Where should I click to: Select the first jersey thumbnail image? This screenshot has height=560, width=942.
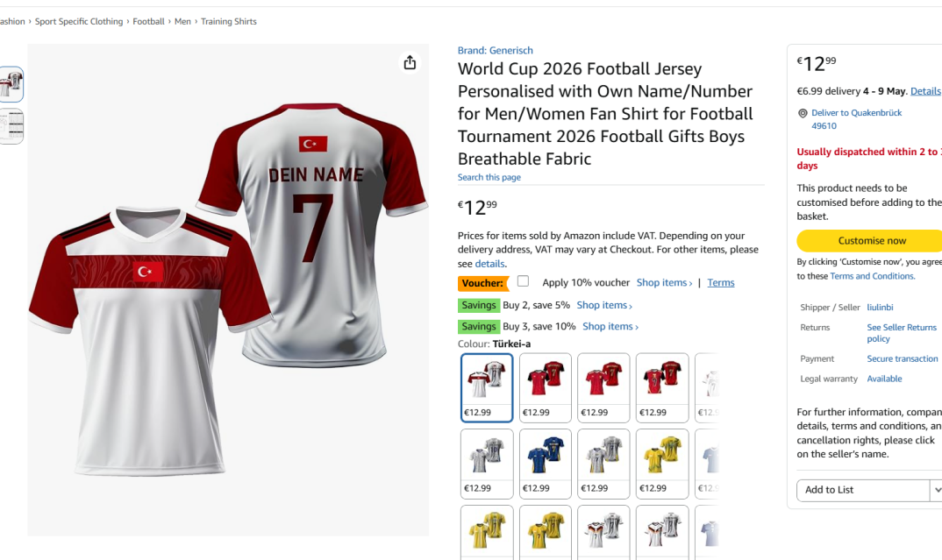pos(11,84)
